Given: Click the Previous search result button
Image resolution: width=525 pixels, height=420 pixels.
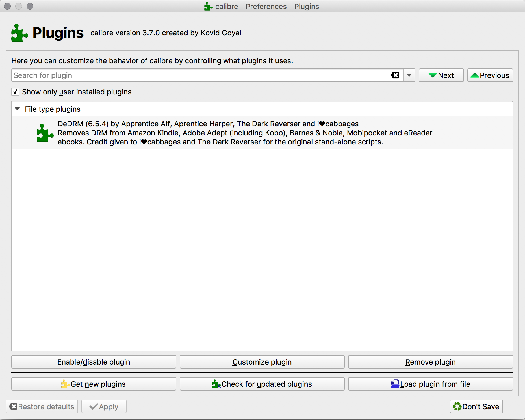Looking at the screenshot, I should pyautogui.click(x=490, y=75).
